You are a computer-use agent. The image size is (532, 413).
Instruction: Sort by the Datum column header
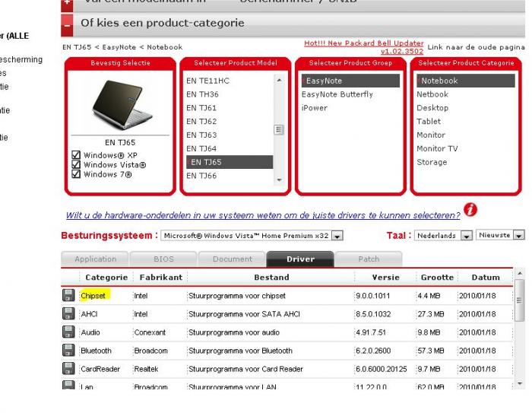(x=486, y=278)
